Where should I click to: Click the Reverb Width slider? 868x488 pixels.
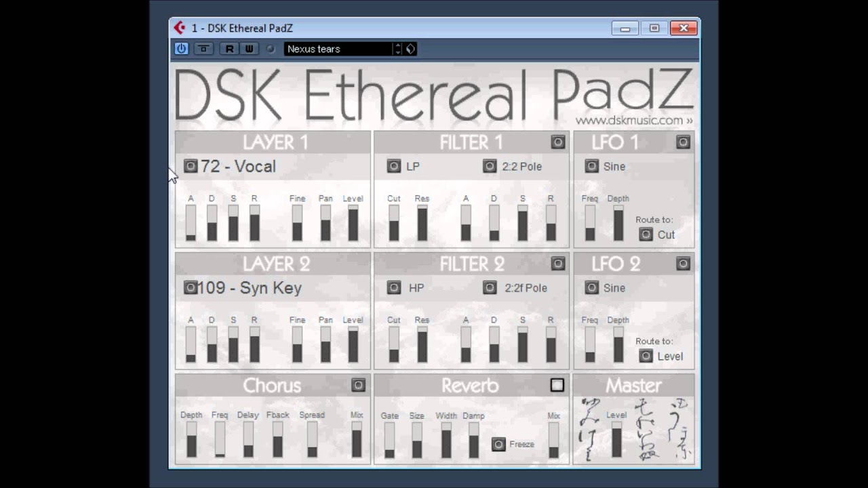point(446,440)
